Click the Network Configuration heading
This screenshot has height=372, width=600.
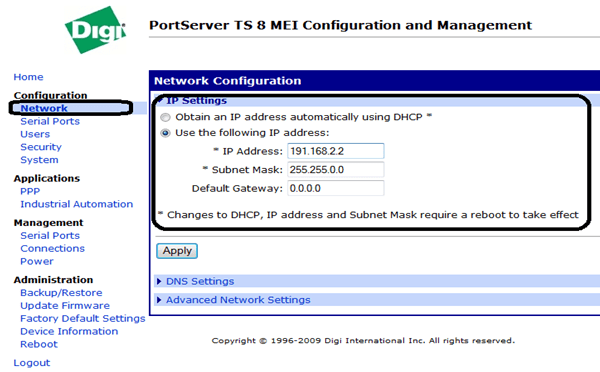tap(227, 81)
